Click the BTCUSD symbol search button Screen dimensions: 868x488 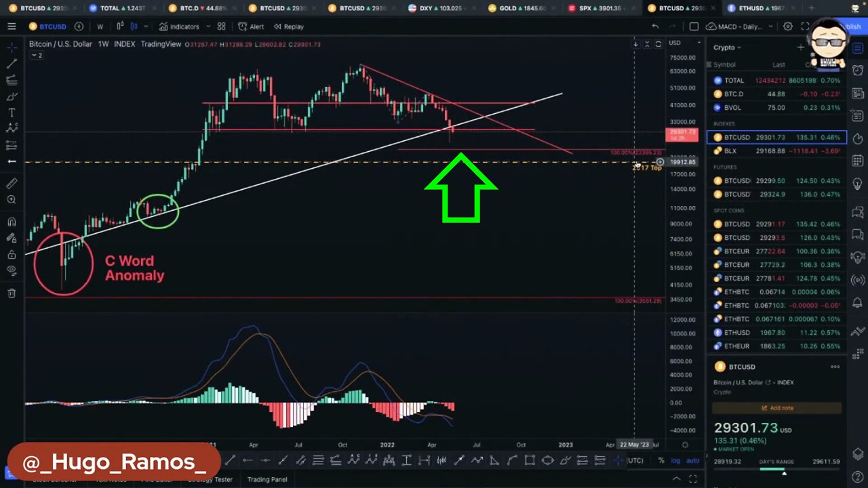pyautogui.click(x=47, y=26)
